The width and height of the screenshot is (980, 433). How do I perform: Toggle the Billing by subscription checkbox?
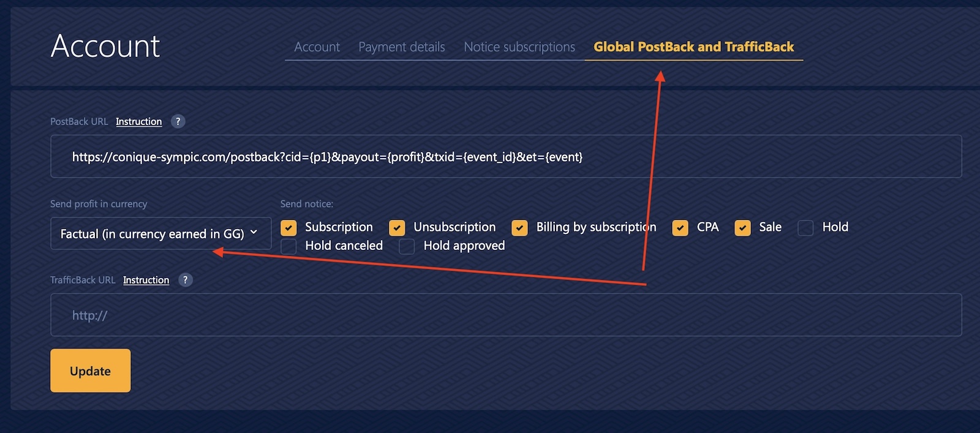click(x=519, y=228)
